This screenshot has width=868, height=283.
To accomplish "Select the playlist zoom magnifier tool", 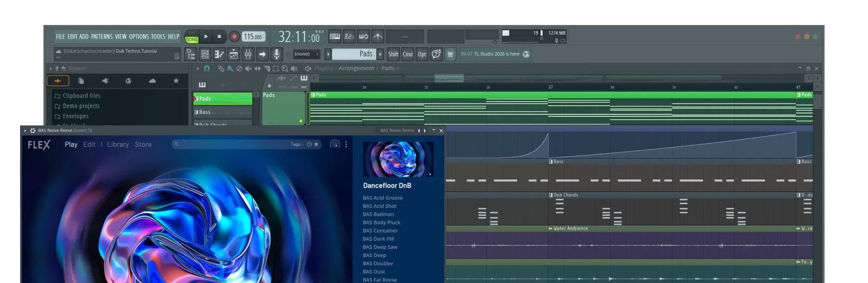I will [285, 68].
